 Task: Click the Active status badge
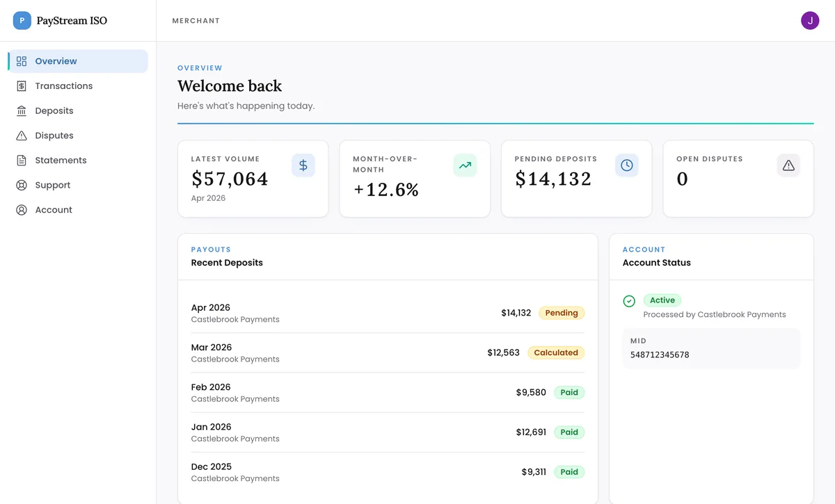pos(662,300)
